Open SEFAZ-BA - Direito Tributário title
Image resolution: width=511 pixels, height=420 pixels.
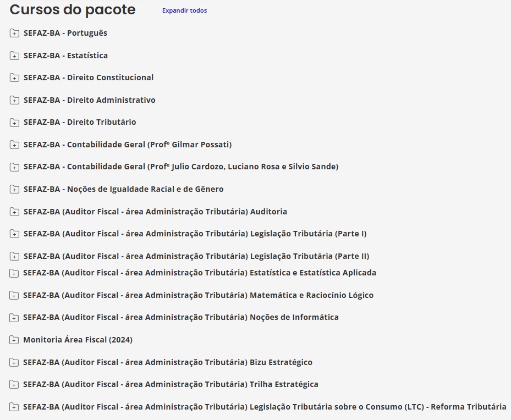(x=80, y=123)
